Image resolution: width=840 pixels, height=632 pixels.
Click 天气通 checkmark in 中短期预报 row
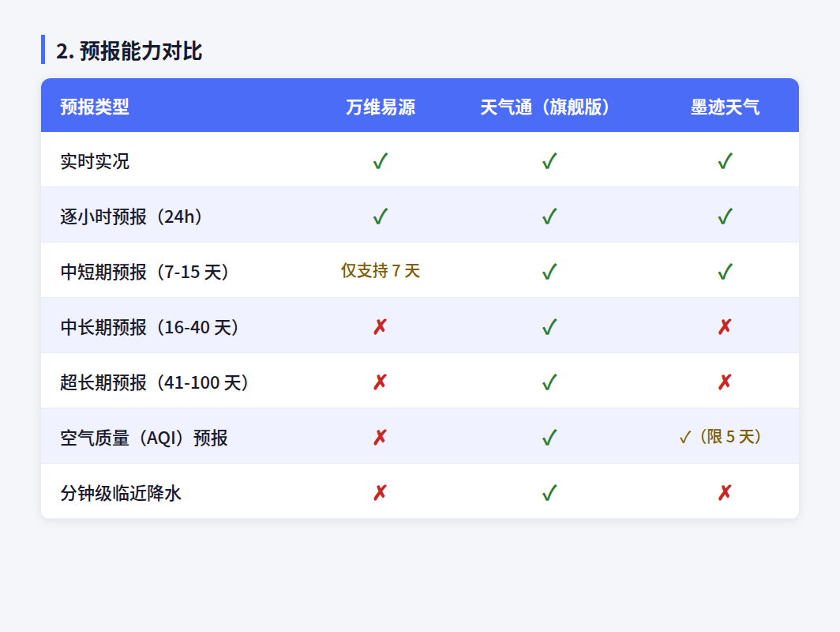549,271
